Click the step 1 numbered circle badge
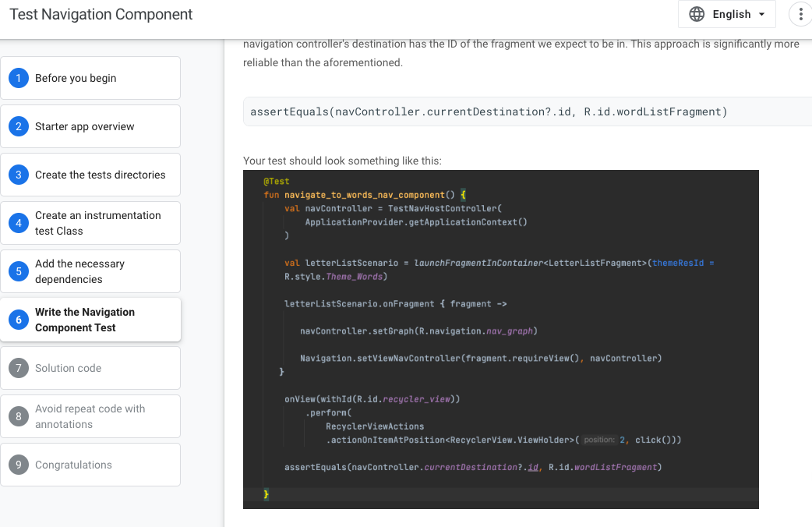 click(x=19, y=78)
